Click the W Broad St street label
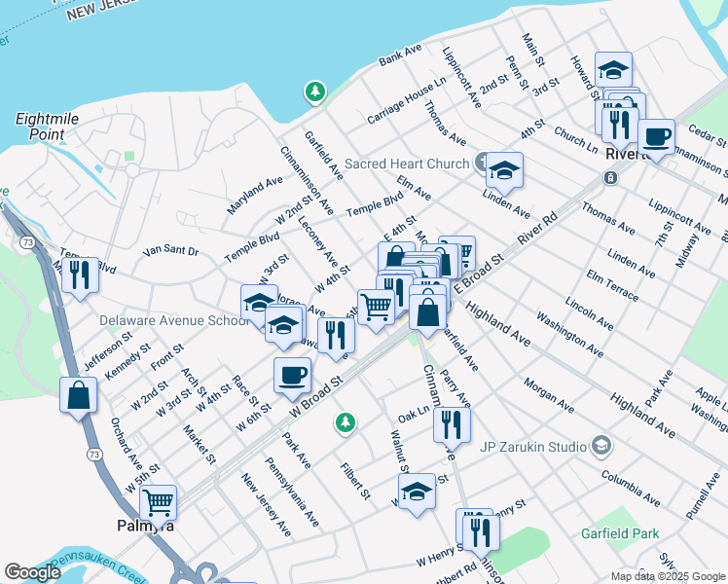The width and height of the screenshot is (728, 584). click(x=316, y=396)
